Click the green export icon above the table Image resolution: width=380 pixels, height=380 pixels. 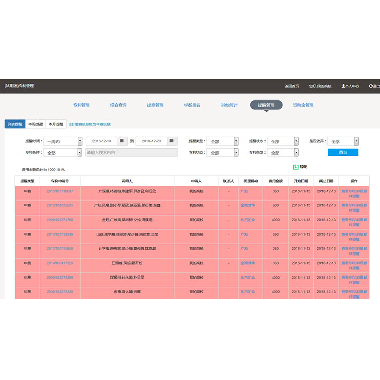(295, 167)
